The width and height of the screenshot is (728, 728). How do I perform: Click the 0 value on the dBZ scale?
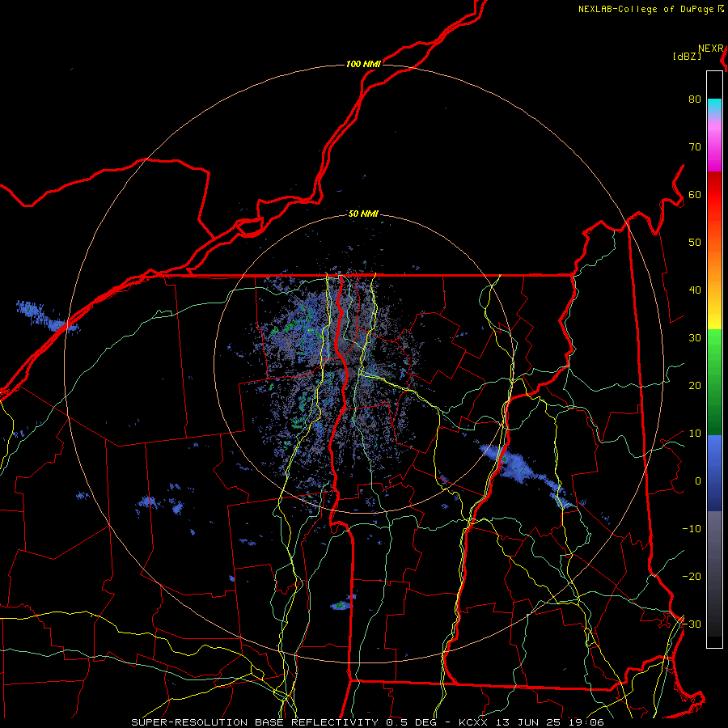[x=698, y=481]
